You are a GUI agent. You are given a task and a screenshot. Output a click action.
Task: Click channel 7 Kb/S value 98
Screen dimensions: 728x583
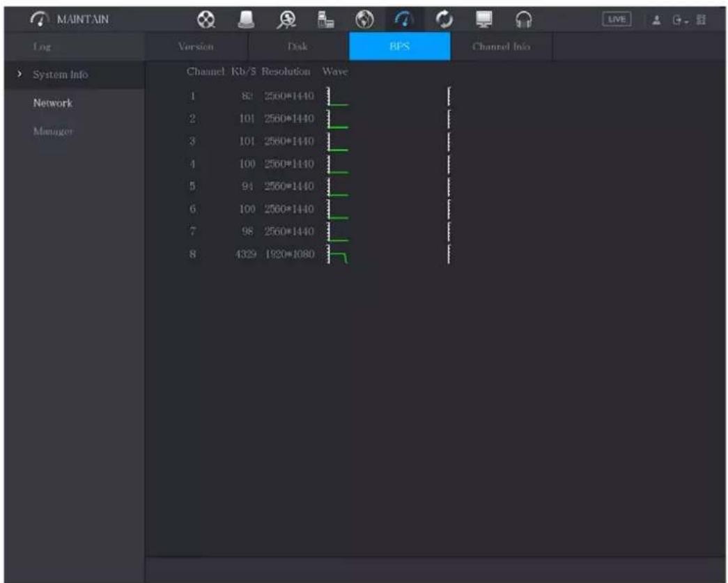(x=247, y=231)
